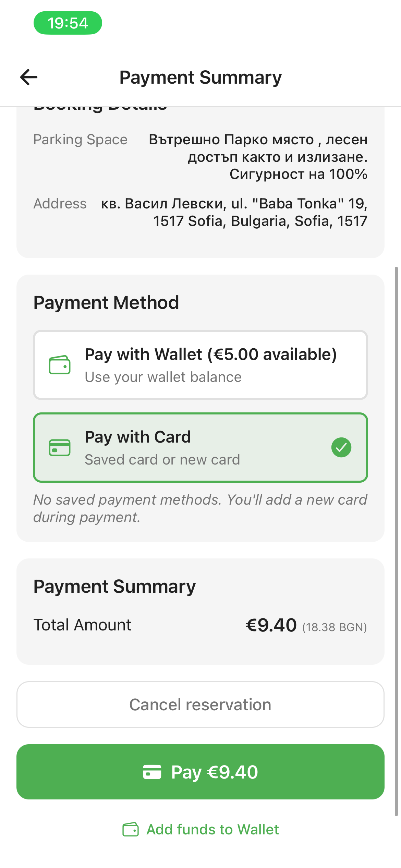401x868 pixels.
Task: Tap the wallet icon beside Add funds
Action: point(131,830)
